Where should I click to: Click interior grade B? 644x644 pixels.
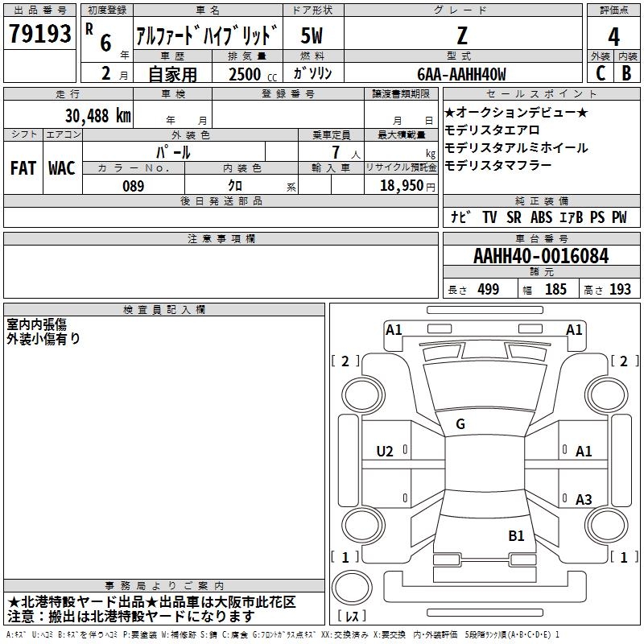(x=626, y=73)
